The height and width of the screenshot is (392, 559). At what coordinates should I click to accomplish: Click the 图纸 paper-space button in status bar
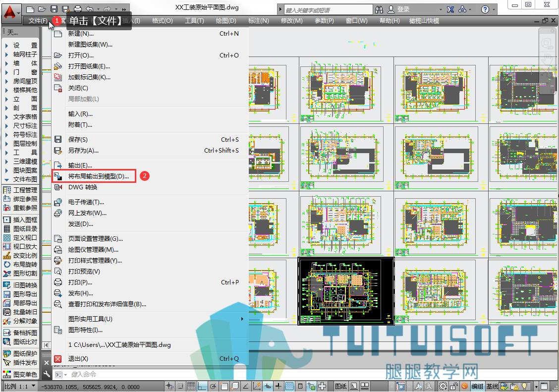click(341, 386)
